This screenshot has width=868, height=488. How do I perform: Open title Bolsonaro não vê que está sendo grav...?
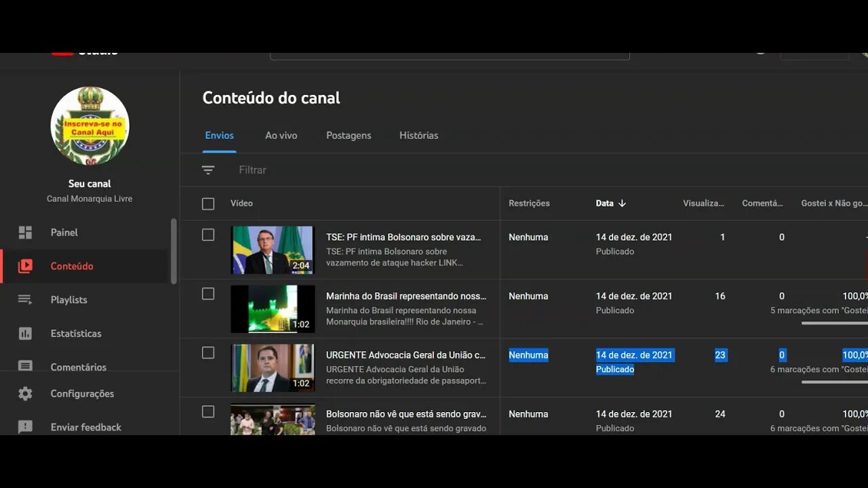(406, 414)
